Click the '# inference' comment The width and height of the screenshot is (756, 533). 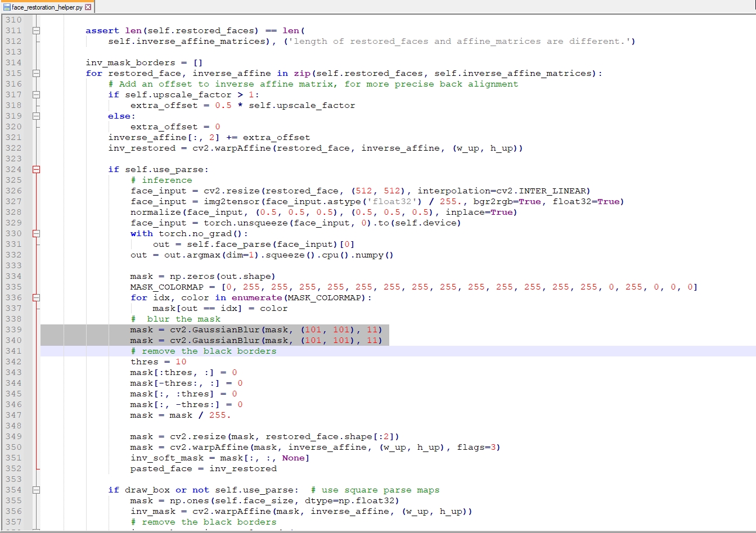161,180
